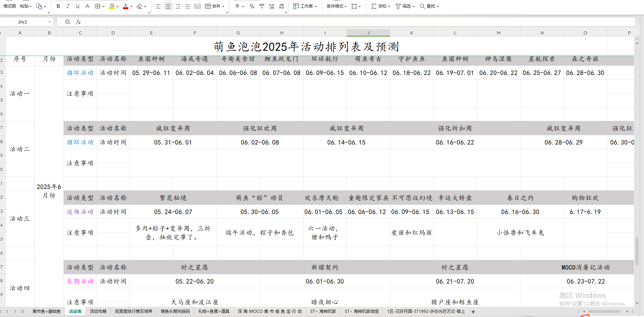
Task: Align text right
Action: pyautogui.click(x=178, y=6)
